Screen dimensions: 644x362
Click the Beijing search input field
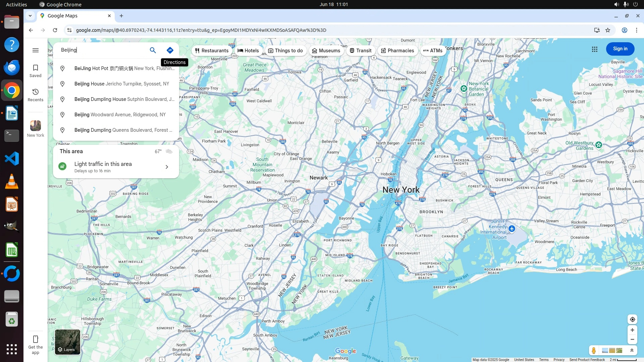point(101,50)
